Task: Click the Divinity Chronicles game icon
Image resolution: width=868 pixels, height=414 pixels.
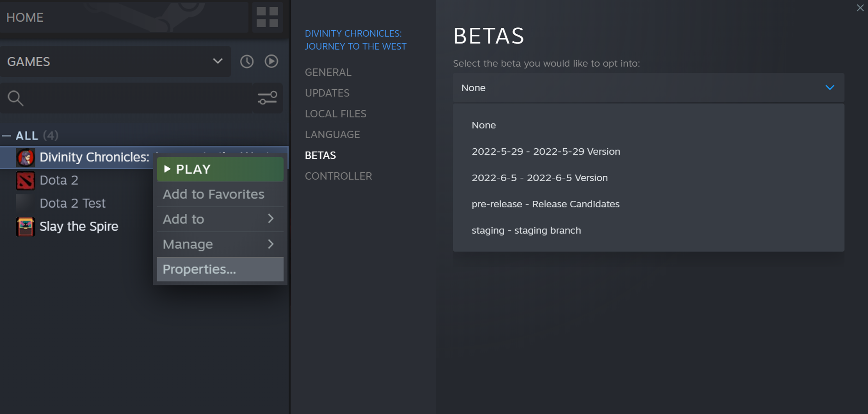Action: click(x=26, y=157)
